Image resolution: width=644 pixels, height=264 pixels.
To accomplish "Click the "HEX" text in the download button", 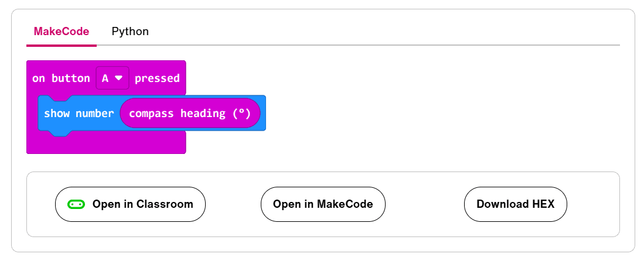I will point(543,204).
